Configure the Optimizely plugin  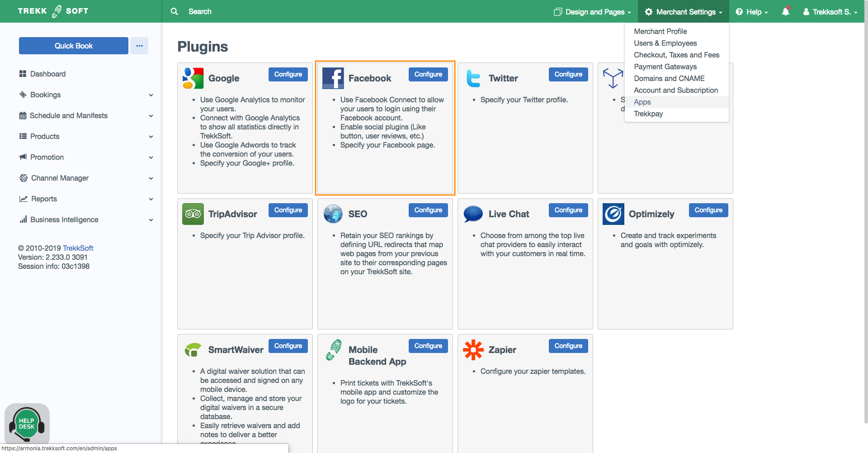pyautogui.click(x=708, y=210)
